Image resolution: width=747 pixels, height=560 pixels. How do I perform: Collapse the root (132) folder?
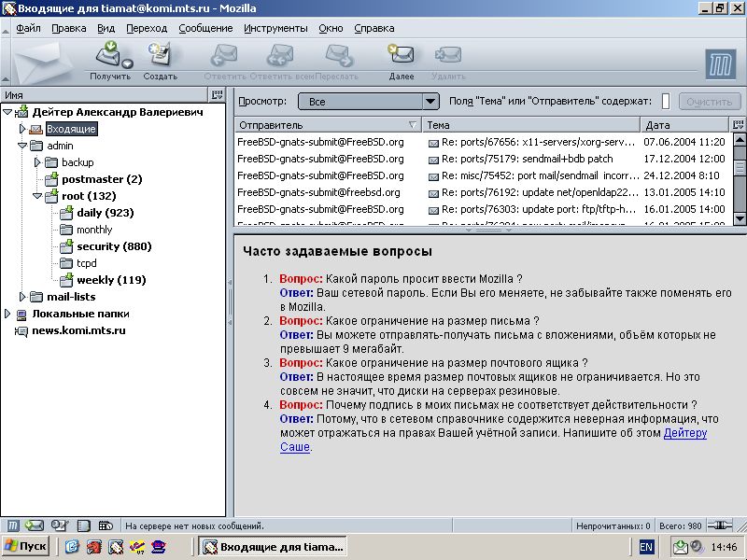38,196
